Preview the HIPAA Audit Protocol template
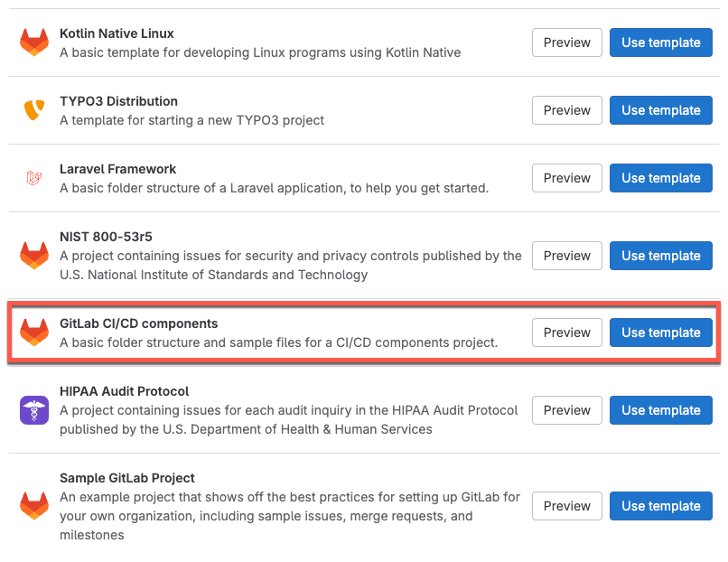Screen dimensions: 728x562 (566, 410)
